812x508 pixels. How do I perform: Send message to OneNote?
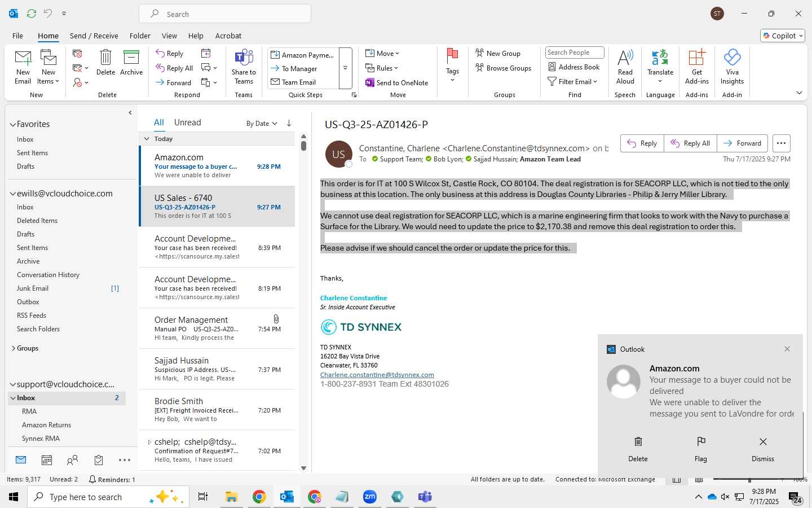coord(397,82)
